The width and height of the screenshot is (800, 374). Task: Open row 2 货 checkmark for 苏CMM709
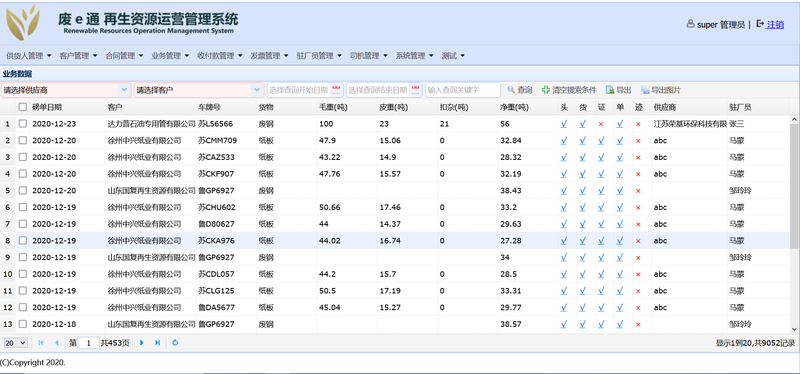point(582,141)
